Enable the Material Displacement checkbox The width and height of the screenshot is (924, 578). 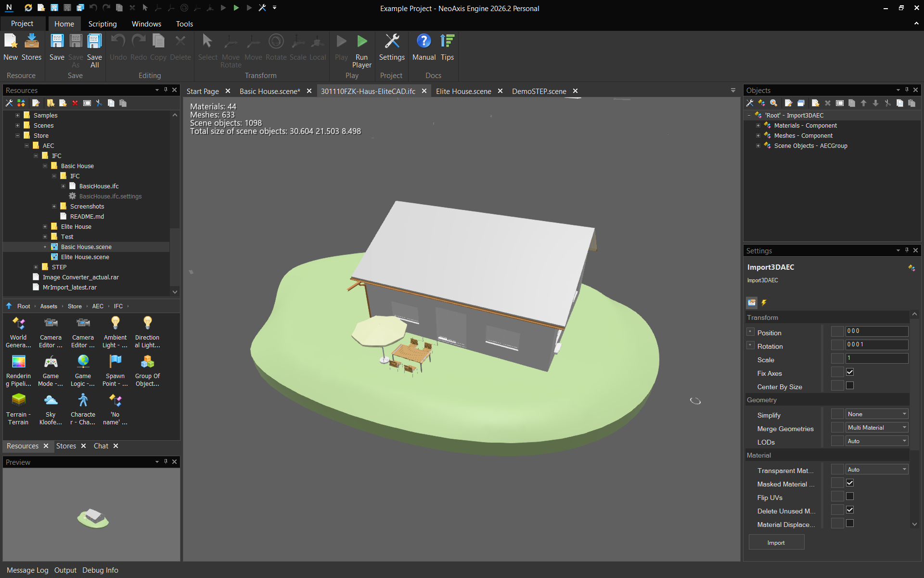tap(850, 523)
